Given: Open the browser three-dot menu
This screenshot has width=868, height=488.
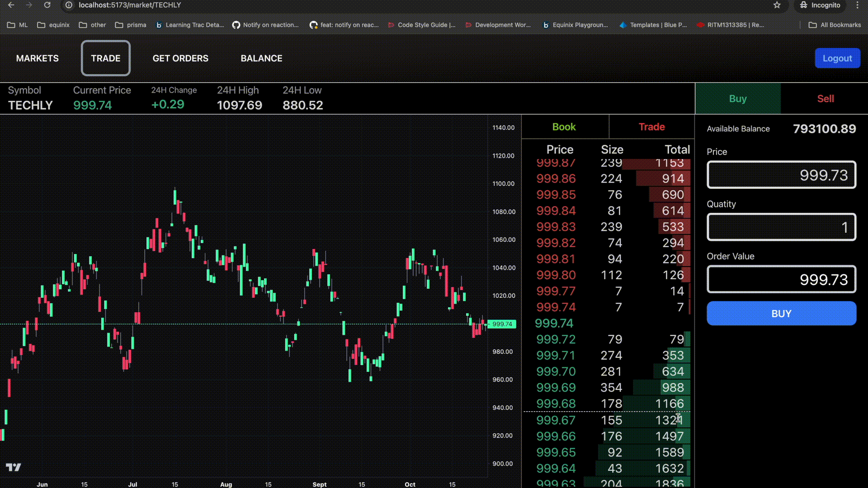Looking at the screenshot, I should pyautogui.click(x=857, y=5).
